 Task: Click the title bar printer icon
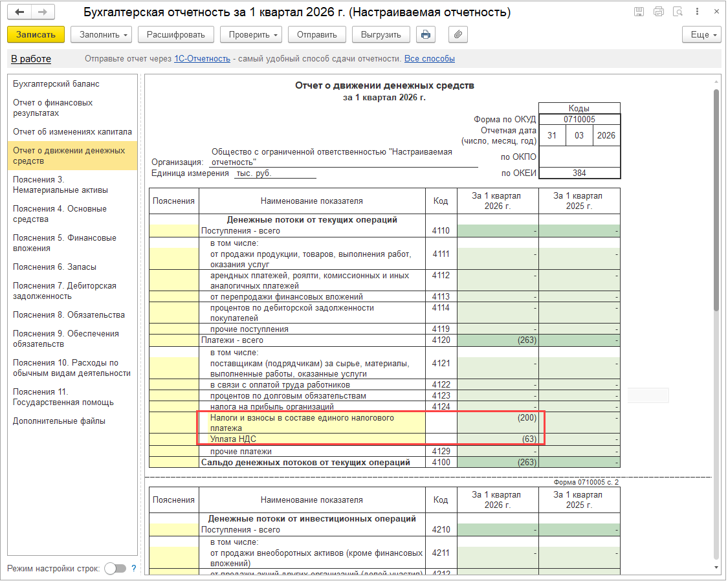(x=659, y=12)
